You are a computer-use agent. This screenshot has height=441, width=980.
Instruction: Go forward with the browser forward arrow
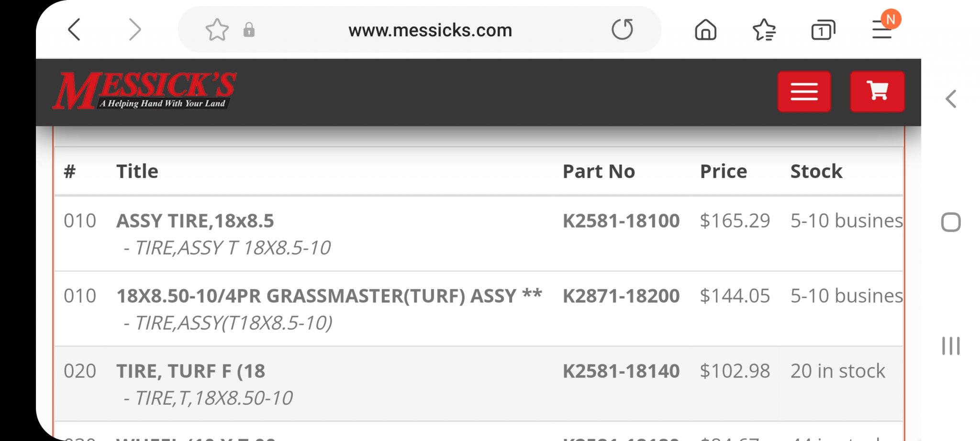tap(135, 30)
